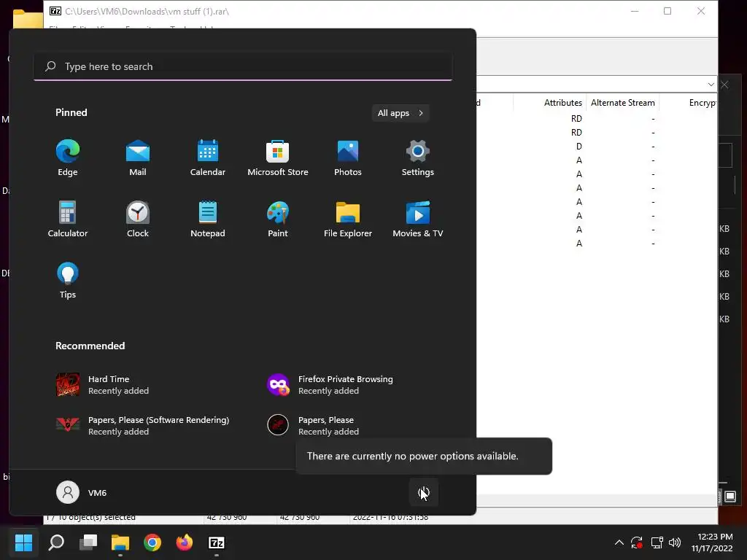Image resolution: width=747 pixels, height=560 pixels.
Task: Open Task View on the taskbar
Action: click(88, 542)
